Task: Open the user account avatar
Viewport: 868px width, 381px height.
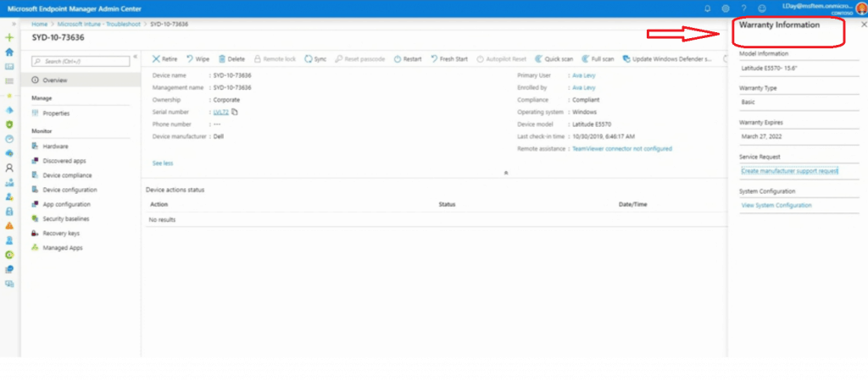Action: point(861,8)
